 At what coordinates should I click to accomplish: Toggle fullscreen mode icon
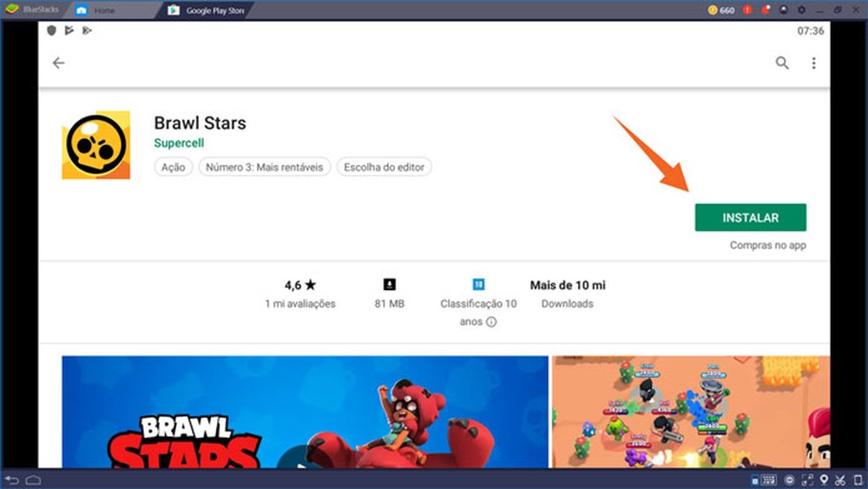(807, 479)
